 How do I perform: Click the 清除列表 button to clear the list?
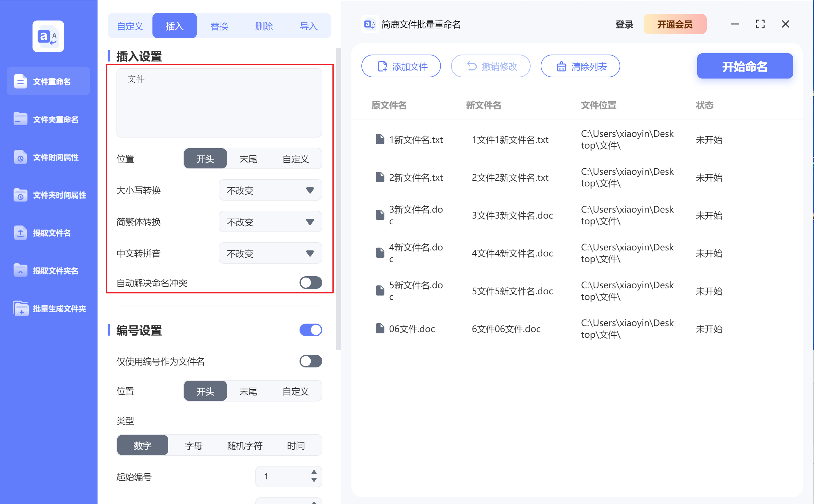click(580, 66)
